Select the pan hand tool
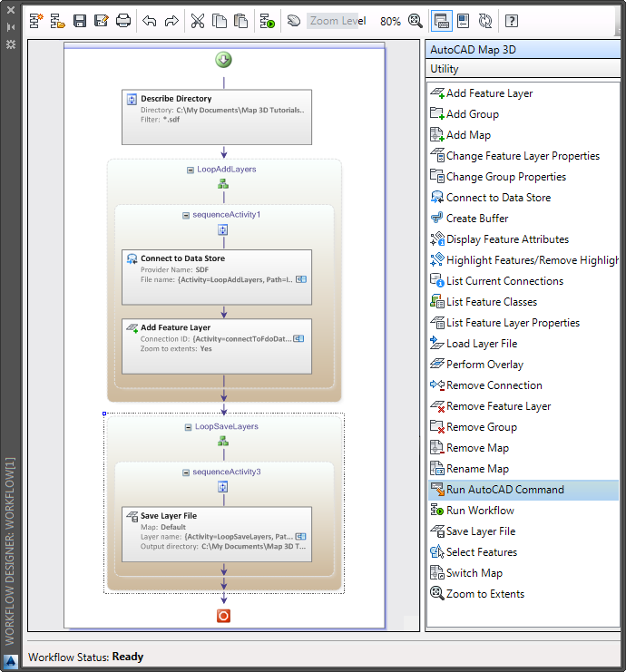626x672 pixels. tap(294, 21)
